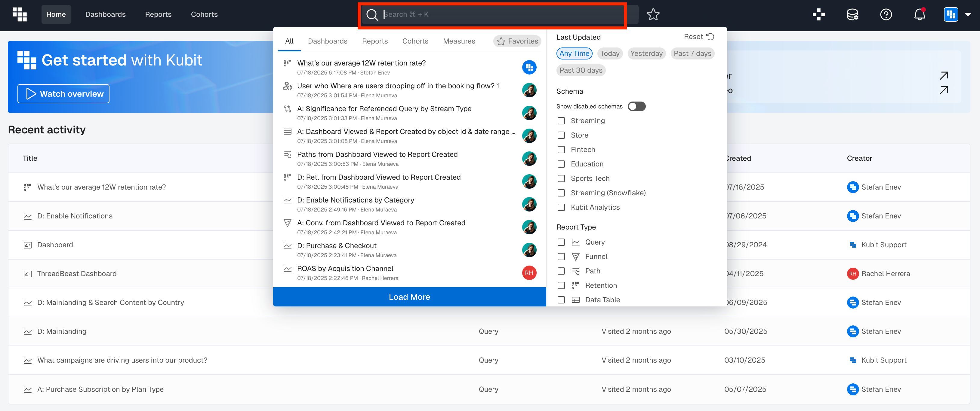The height and width of the screenshot is (411, 980).
Task: Check the Sports Tech schema checkbox
Action: click(561, 178)
